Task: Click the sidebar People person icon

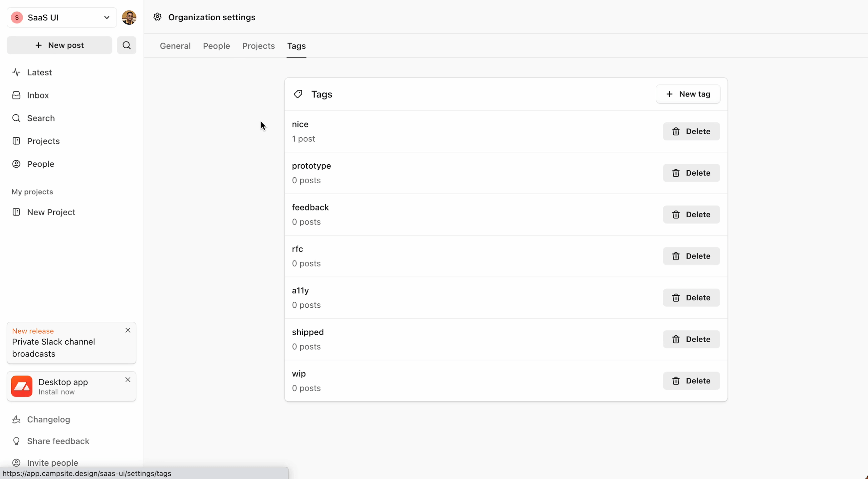Action: (16, 164)
